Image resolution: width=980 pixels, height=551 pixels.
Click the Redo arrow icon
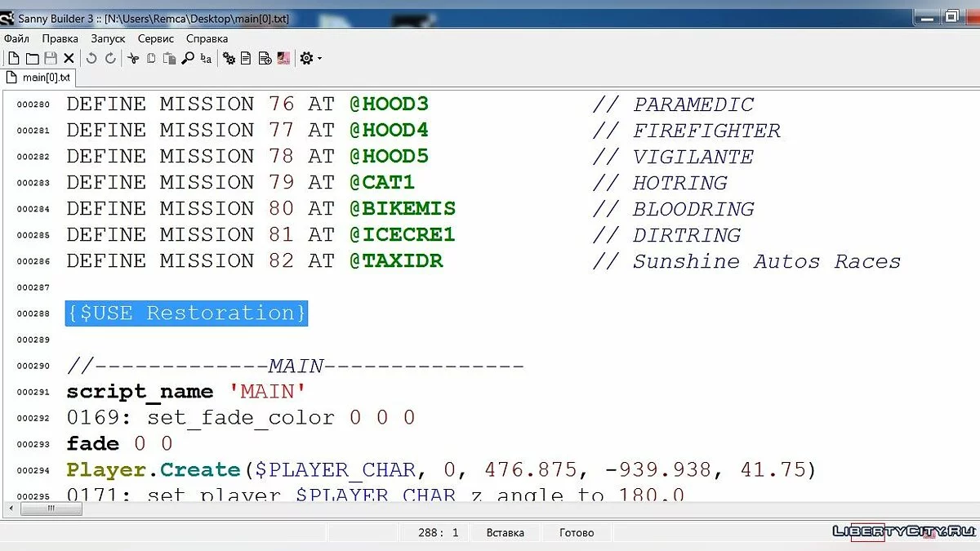[110, 58]
